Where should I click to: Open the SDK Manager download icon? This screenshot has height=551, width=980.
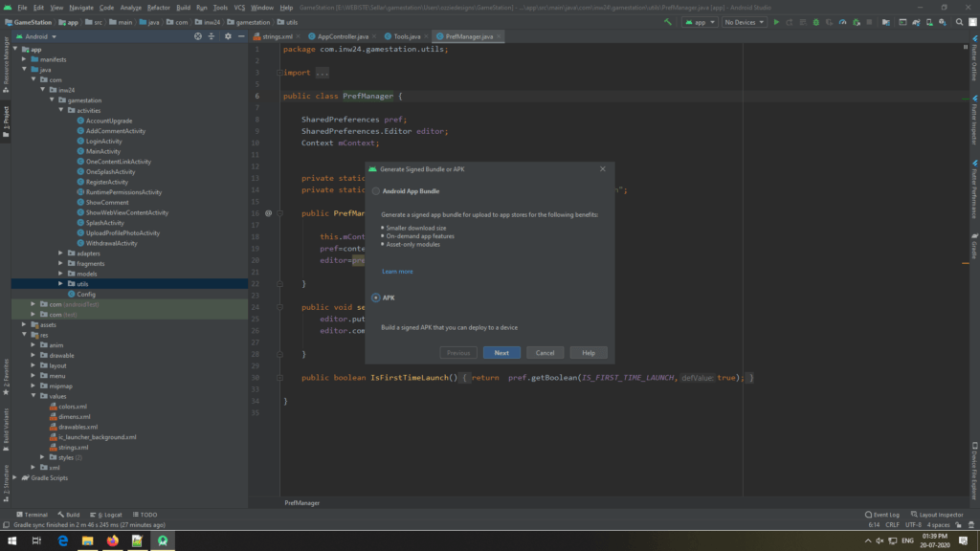943,23
